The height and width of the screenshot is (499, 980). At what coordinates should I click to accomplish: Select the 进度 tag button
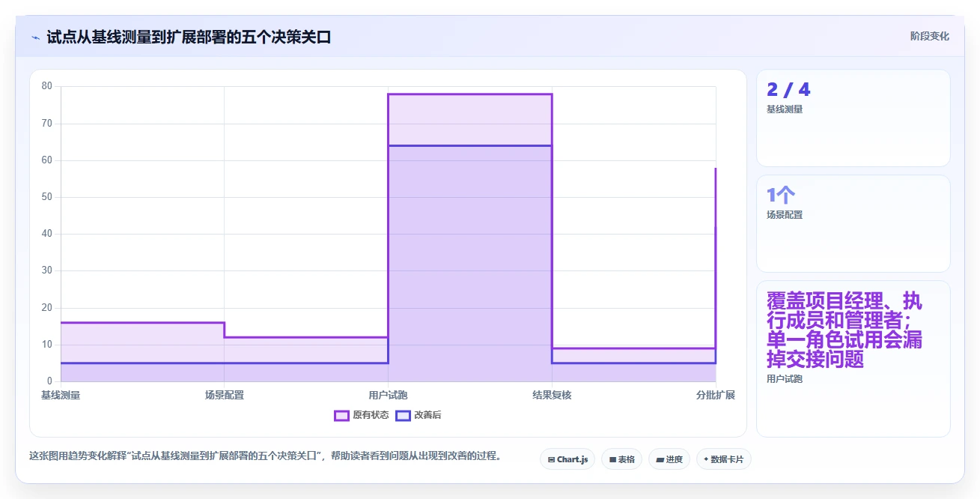tap(669, 459)
